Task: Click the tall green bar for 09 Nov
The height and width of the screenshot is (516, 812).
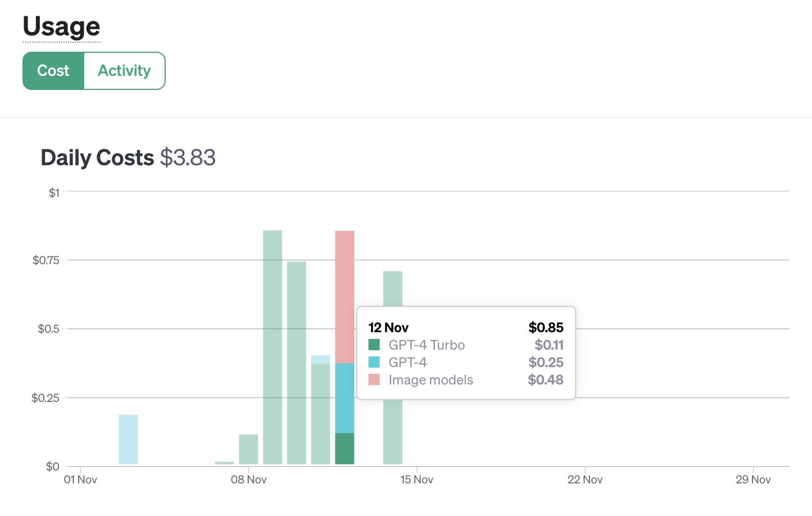Action: point(272,347)
